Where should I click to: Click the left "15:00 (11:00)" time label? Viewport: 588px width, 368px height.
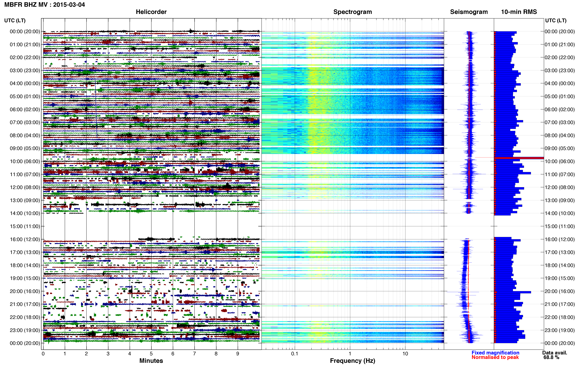(25, 226)
